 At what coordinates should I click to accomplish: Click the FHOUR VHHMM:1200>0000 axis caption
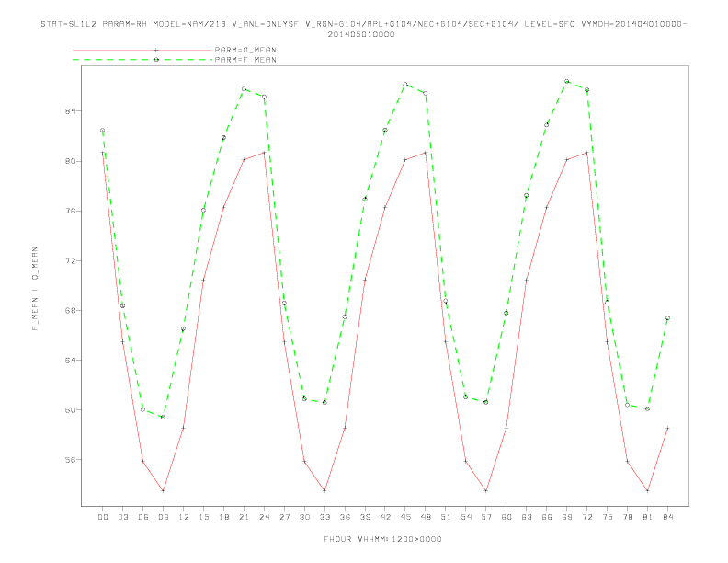(382, 539)
